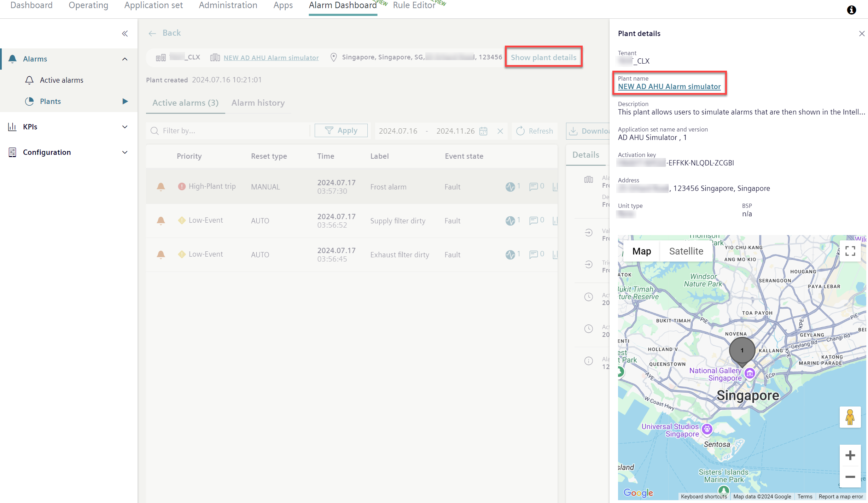Open the Plants sidebar item
This screenshot has width=868, height=503.
[x=50, y=101]
